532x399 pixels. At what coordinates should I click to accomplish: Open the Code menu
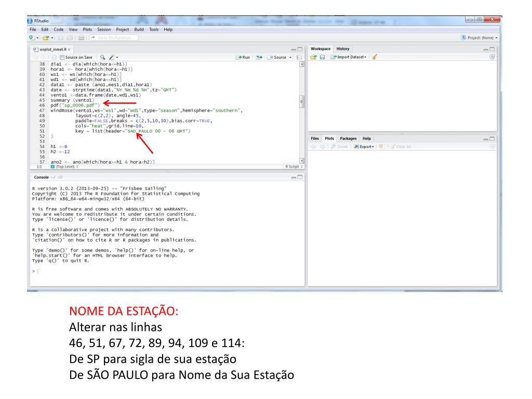59,30
